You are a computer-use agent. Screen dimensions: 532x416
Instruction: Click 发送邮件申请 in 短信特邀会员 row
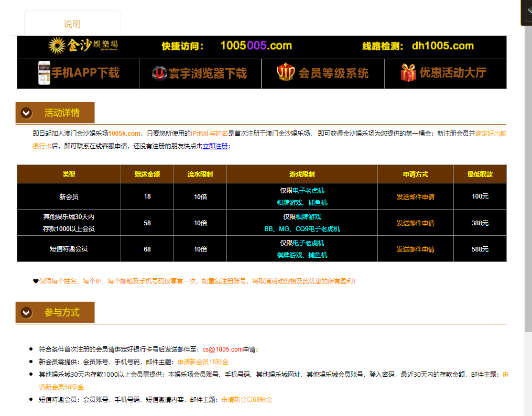[x=415, y=249]
